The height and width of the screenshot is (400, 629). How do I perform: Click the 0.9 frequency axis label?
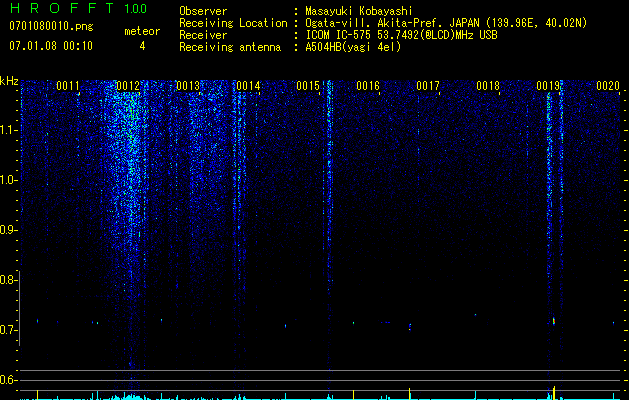click(x=9, y=230)
